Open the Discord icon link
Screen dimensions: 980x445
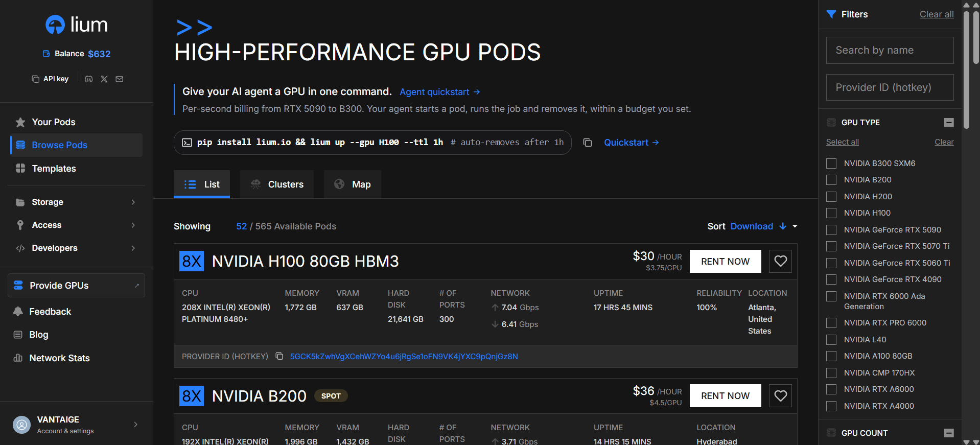click(x=89, y=79)
